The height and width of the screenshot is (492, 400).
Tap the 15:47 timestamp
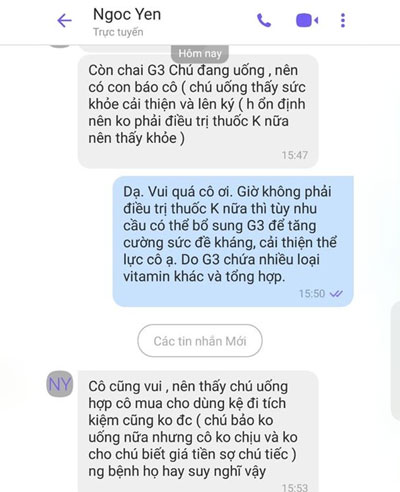tap(295, 155)
